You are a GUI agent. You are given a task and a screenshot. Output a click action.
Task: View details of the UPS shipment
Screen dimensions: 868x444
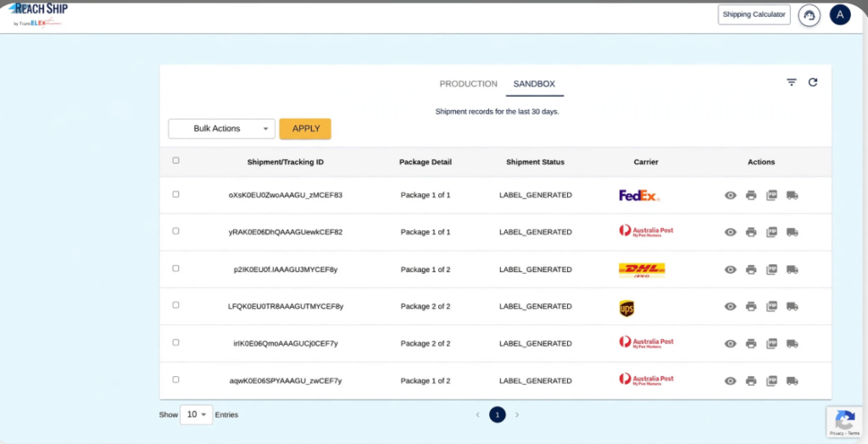tap(731, 306)
